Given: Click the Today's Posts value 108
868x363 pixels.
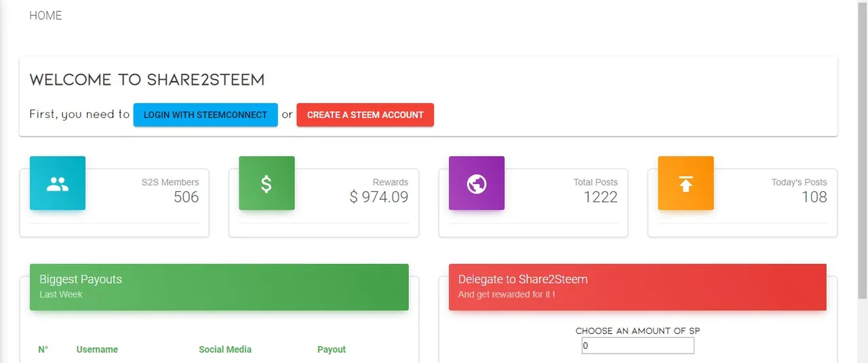Looking at the screenshot, I should [x=814, y=197].
